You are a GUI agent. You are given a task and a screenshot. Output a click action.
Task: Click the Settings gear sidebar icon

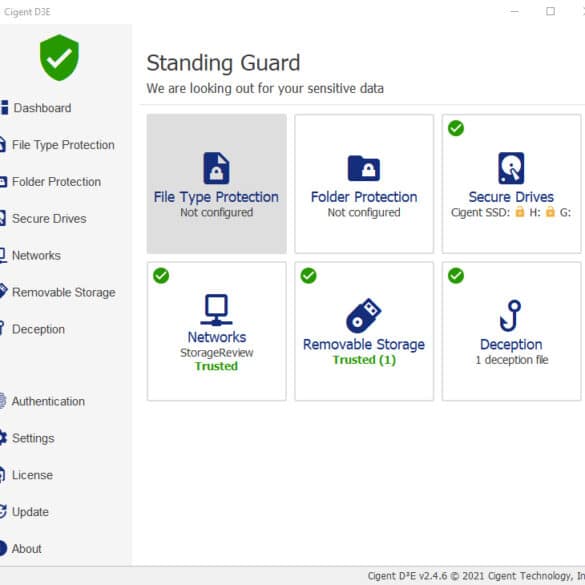3,438
